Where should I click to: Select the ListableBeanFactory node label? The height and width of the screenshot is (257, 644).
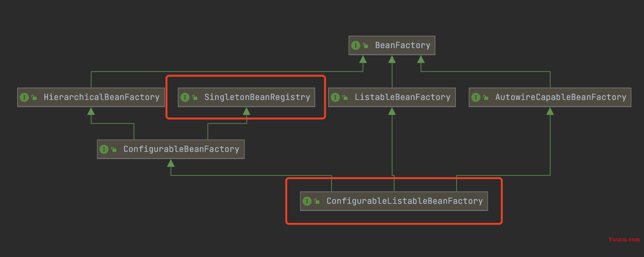point(403,97)
